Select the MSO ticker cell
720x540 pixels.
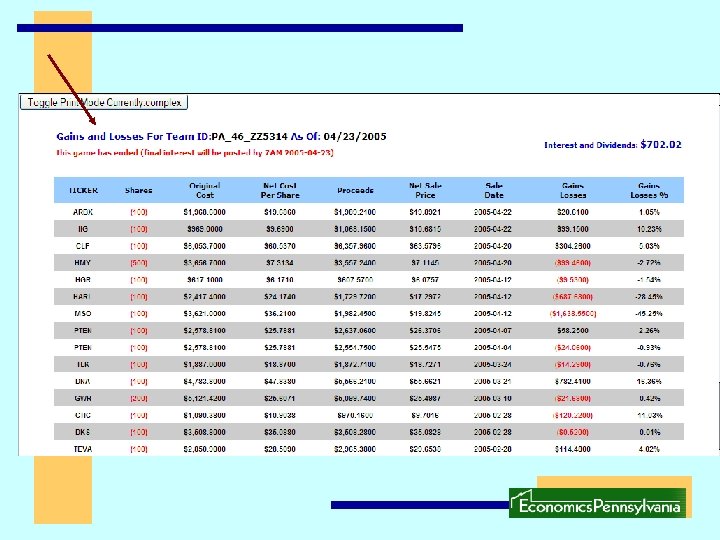pyautogui.click(x=83, y=314)
